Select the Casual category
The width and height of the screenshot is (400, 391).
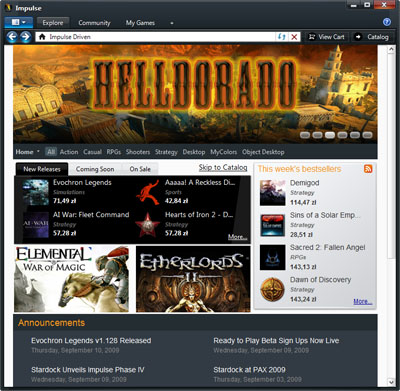point(92,152)
